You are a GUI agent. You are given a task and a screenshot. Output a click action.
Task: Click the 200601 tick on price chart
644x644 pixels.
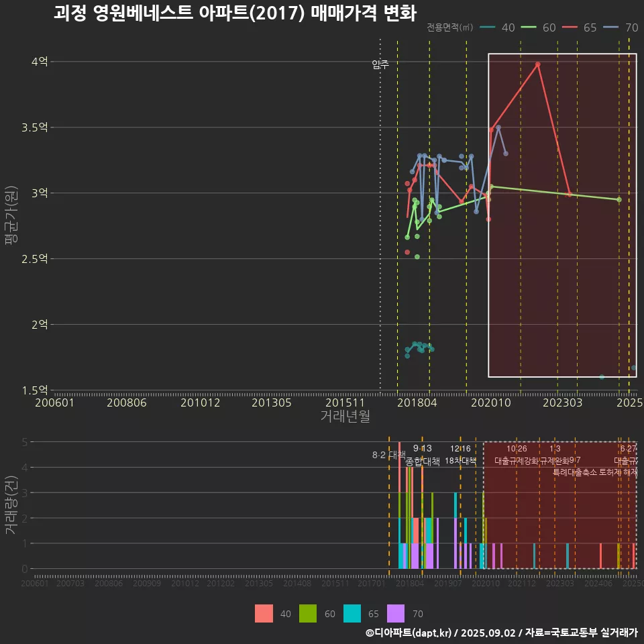(x=54, y=402)
